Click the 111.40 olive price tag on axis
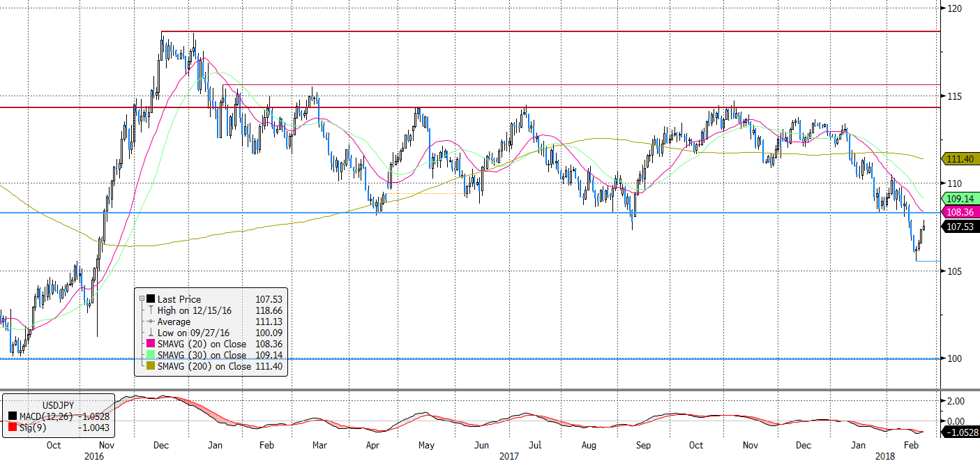Screen dimensions: 980x461 coord(960,159)
